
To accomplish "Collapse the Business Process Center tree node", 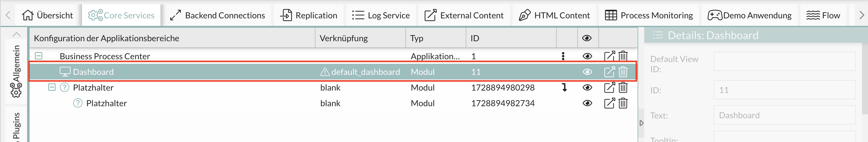I will click(39, 56).
